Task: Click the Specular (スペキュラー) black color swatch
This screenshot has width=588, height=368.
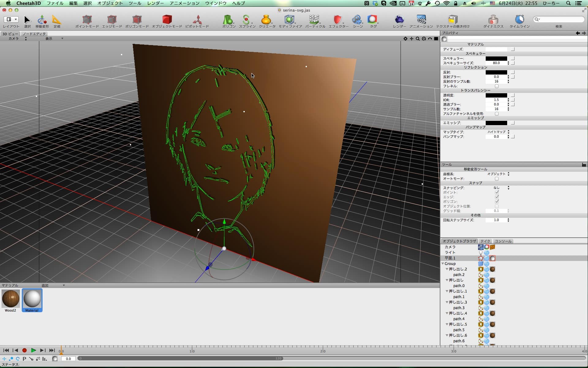Action: coord(496,59)
